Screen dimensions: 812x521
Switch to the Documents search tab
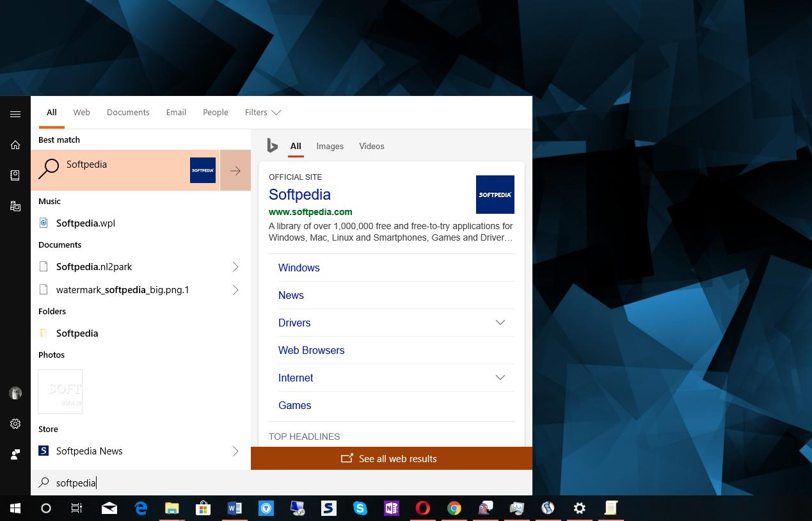(x=128, y=113)
